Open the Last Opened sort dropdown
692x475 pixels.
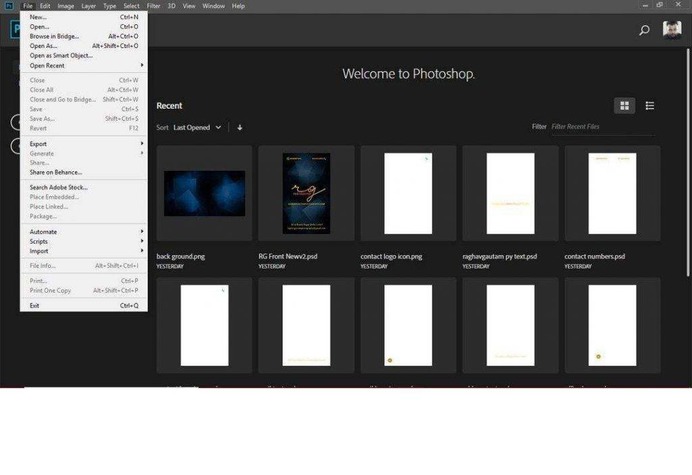coord(197,127)
